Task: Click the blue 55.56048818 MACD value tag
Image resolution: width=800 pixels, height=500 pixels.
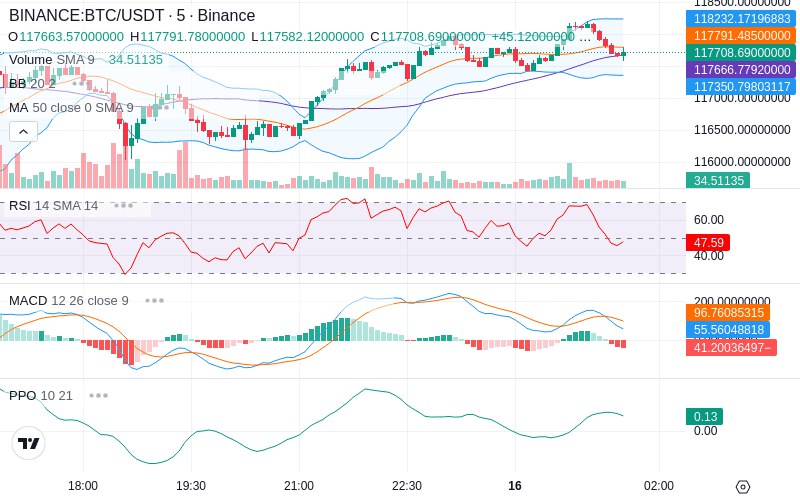Action: point(728,330)
